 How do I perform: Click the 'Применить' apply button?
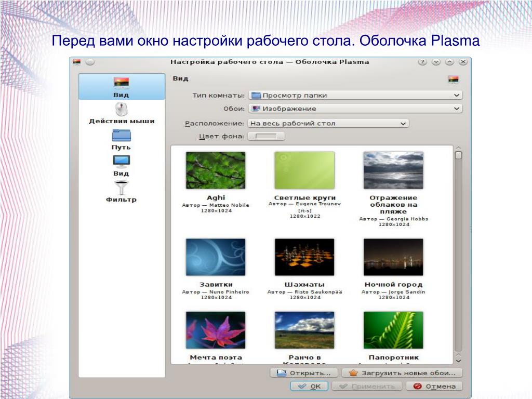pos(367,386)
